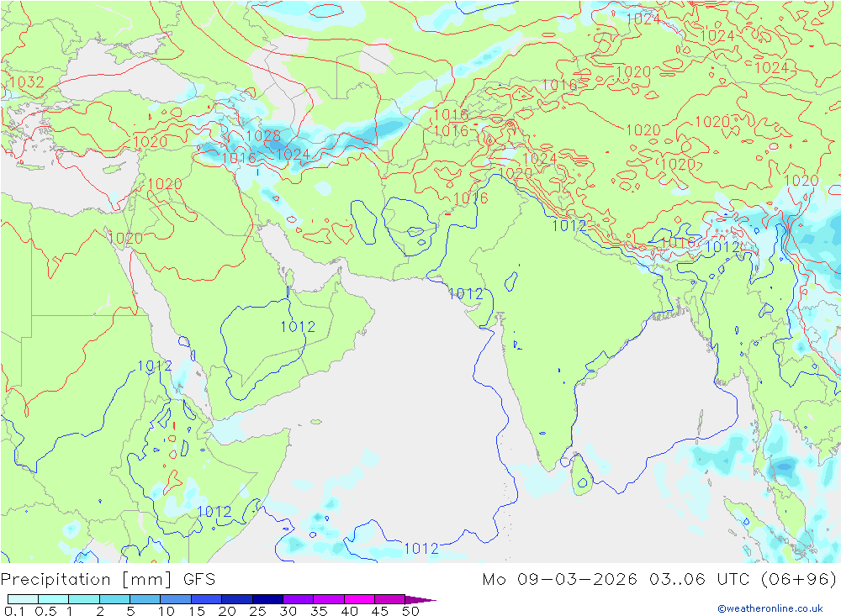
Task: Click the 'Precipitation [mm]' title text
Action: coord(87,580)
